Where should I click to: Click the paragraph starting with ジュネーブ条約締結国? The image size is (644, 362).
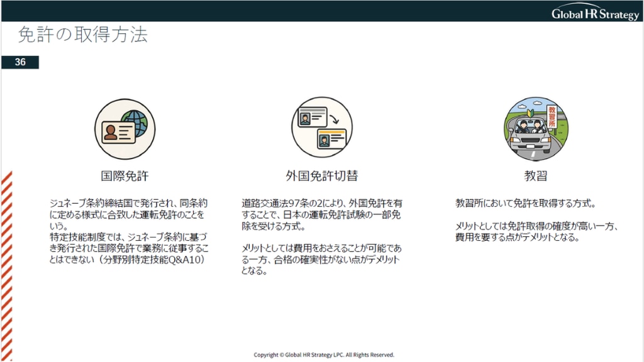pos(128,214)
